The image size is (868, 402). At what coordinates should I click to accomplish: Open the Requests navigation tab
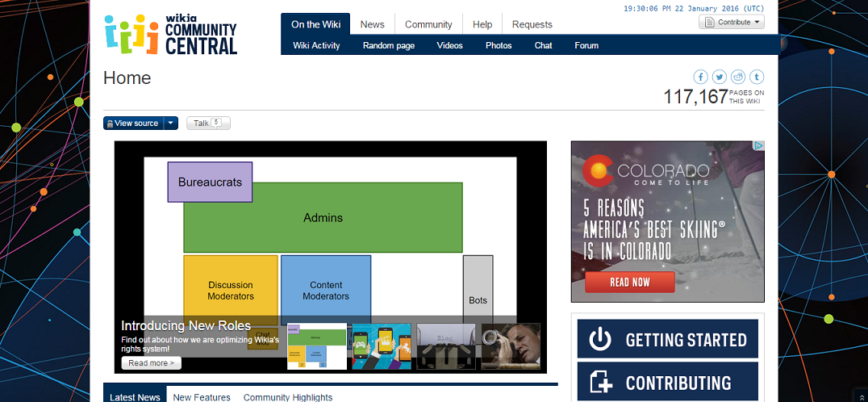pyautogui.click(x=532, y=24)
